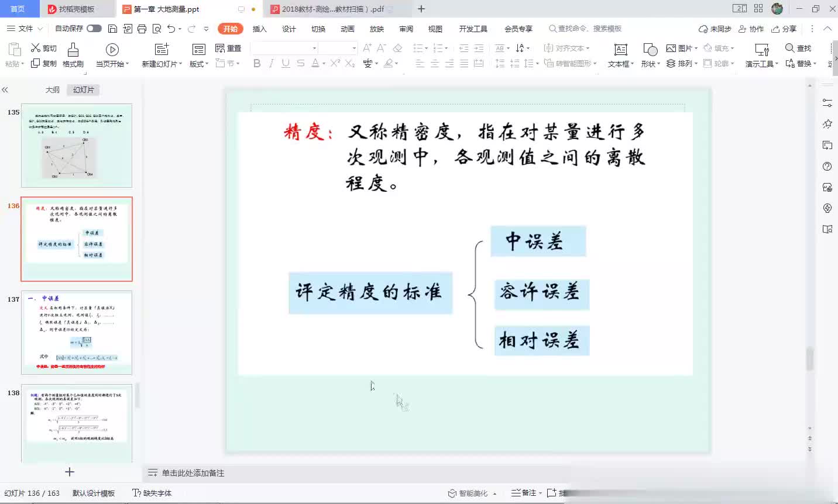Toggle the auto-save (自动保存) switch

pyautogui.click(x=94, y=29)
